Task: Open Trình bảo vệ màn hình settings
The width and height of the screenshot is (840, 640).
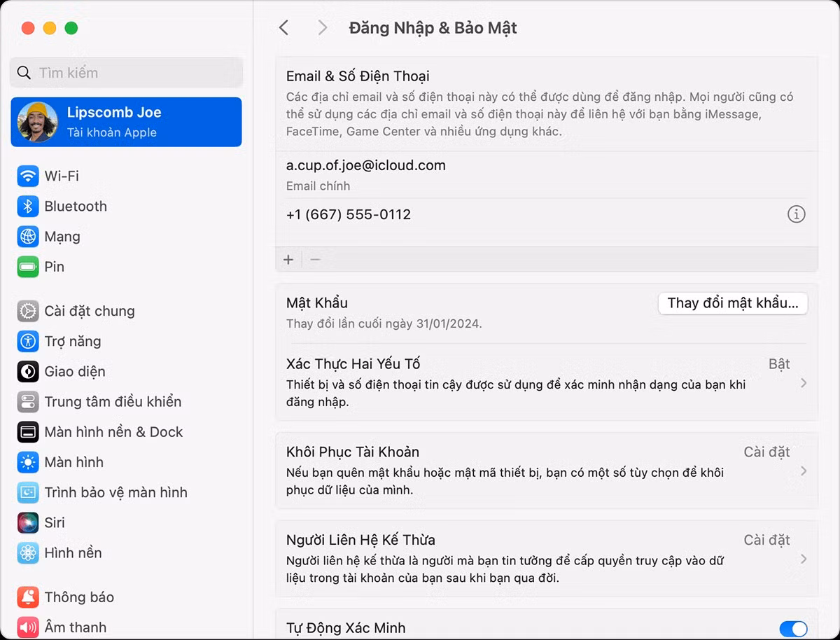Action: [27, 492]
